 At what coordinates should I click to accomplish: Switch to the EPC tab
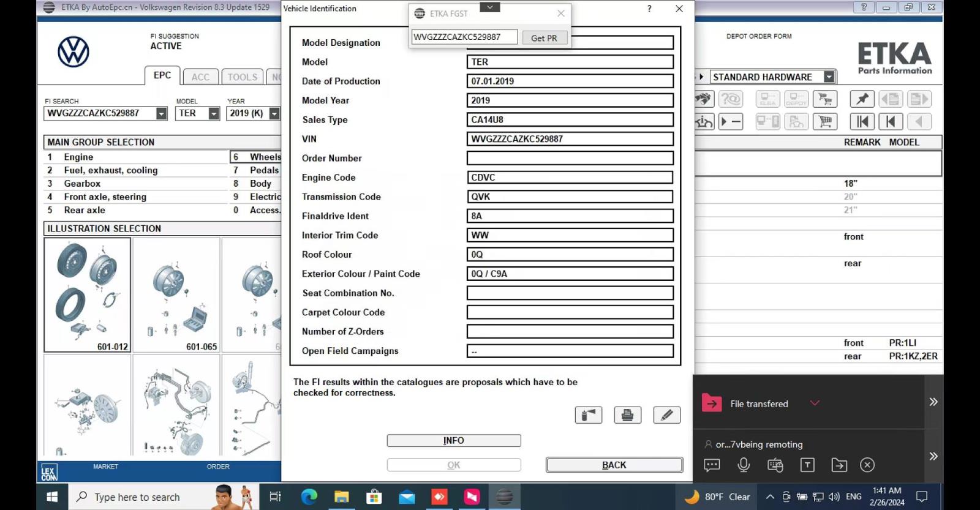tap(162, 75)
